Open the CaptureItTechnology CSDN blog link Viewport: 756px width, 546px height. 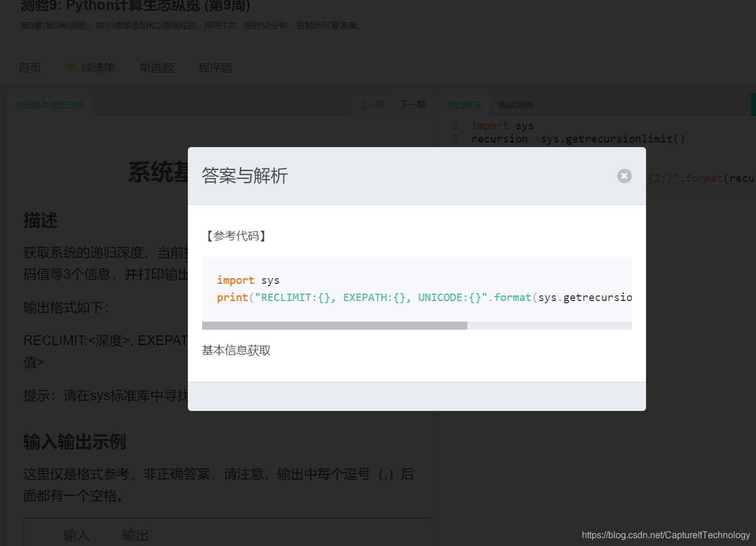click(x=666, y=535)
